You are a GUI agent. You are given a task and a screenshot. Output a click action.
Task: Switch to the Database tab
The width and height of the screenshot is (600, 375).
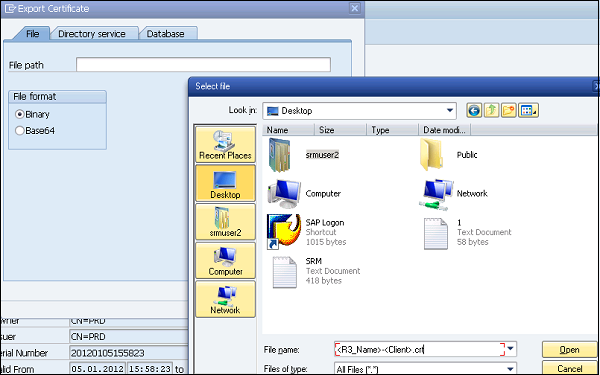point(166,34)
